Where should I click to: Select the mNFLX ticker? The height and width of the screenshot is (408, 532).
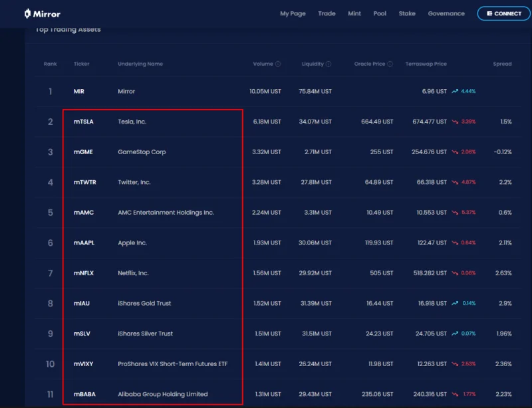(x=84, y=273)
